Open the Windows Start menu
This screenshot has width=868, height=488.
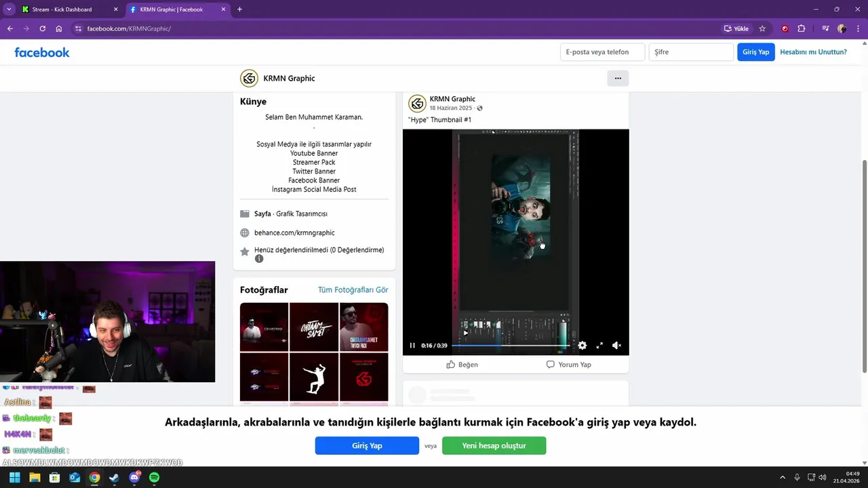(x=14, y=477)
